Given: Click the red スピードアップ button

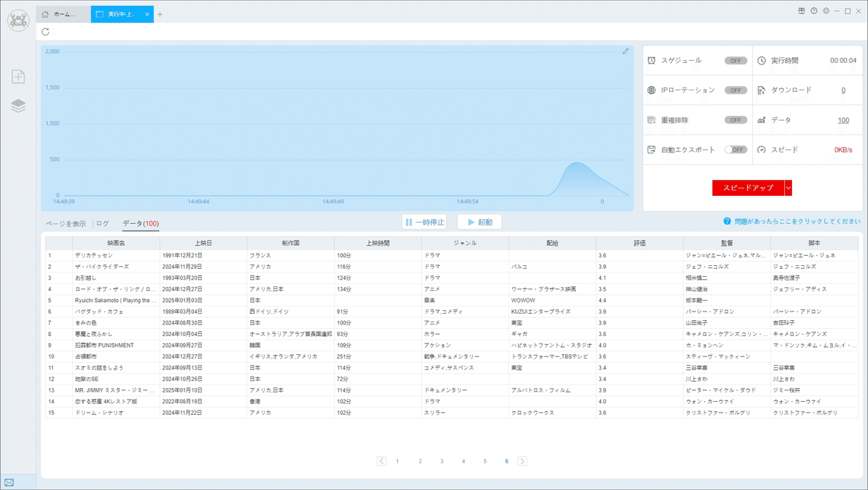Looking at the screenshot, I should [x=748, y=188].
